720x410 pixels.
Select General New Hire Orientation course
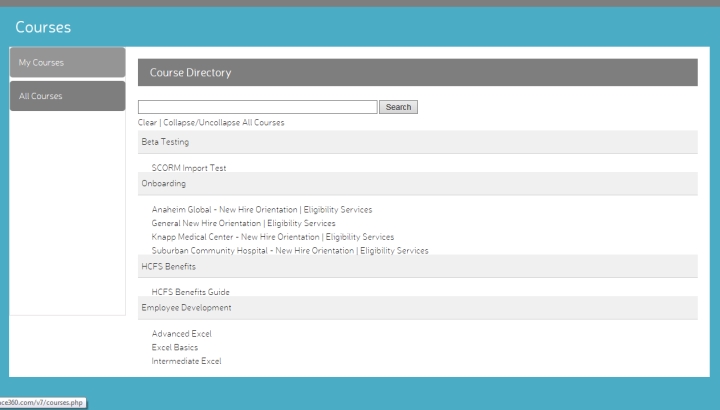pyautogui.click(x=243, y=223)
